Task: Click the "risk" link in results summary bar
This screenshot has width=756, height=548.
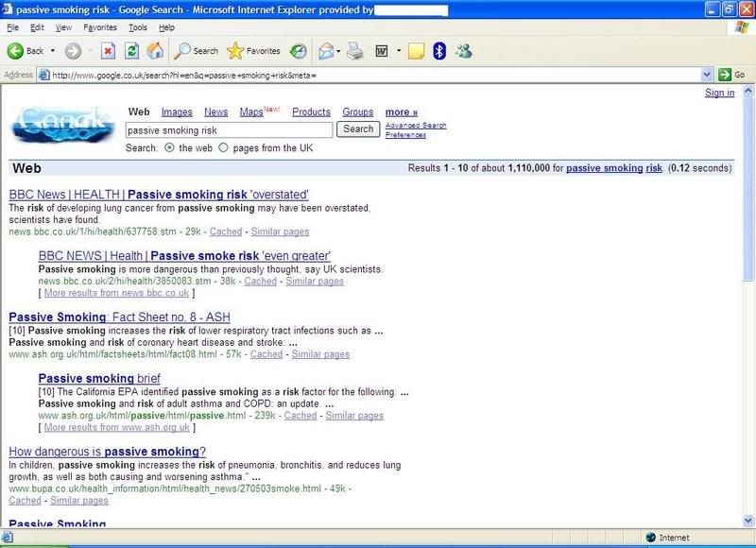Action: tap(654, 168)
